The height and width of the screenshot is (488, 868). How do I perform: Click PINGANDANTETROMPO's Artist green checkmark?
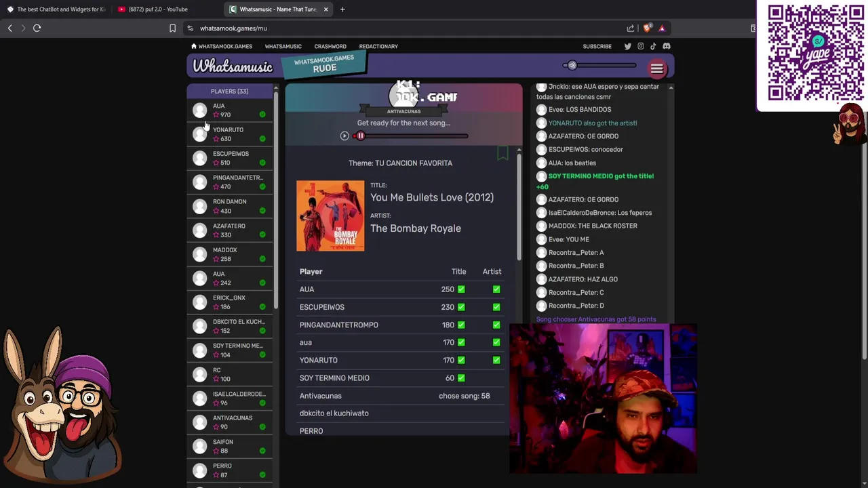(x=496, y=325)
